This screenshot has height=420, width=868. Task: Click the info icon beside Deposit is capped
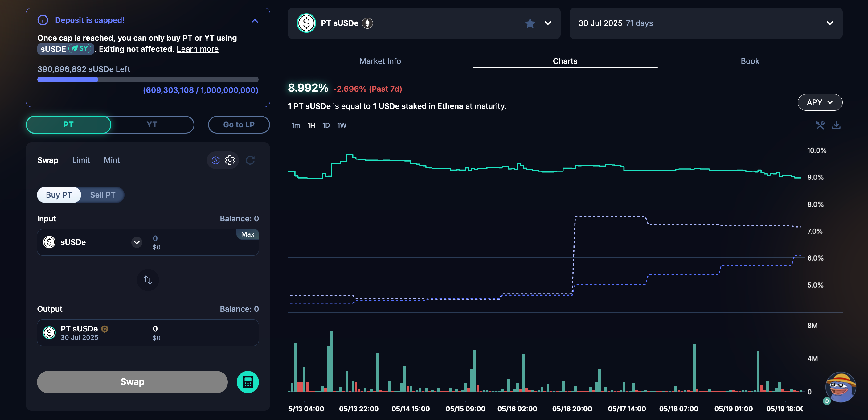tap(43, 20)
